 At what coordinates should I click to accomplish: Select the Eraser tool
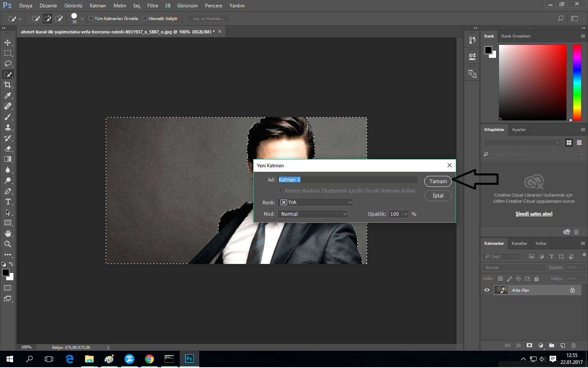coord(8,149)
